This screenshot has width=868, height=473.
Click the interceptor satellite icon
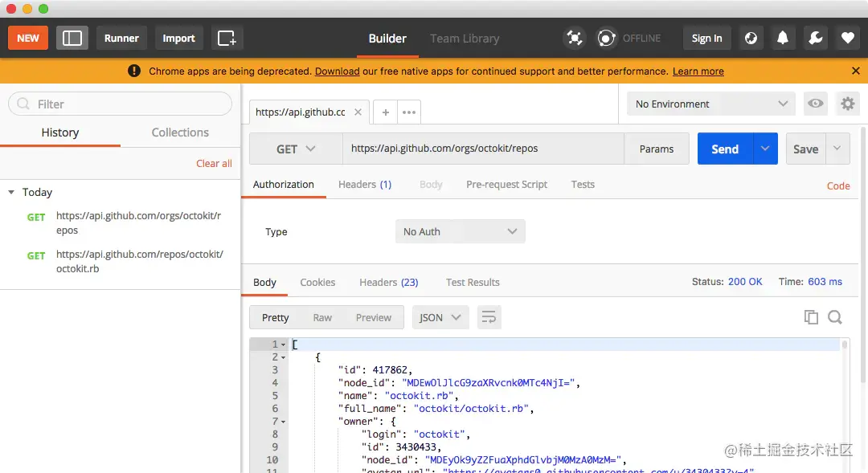[574, 39]
